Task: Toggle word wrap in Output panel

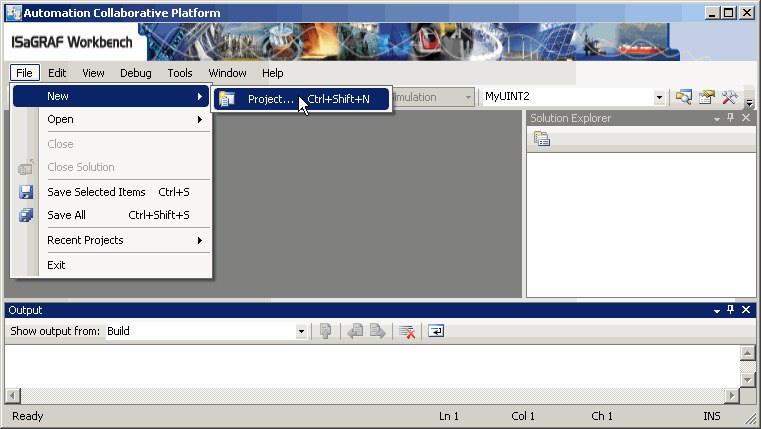Action: pos(436,331)
